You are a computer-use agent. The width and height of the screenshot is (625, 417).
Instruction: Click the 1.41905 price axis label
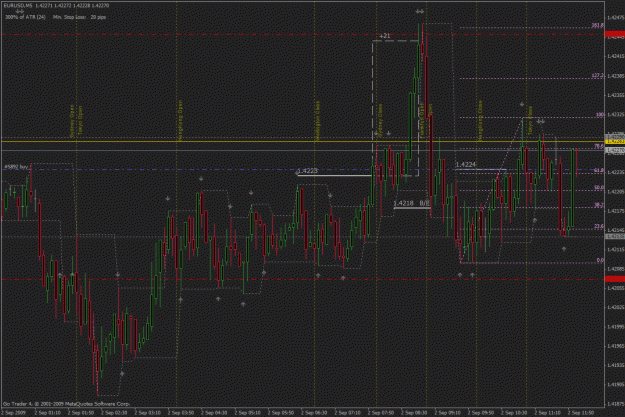pyautogui.click(x=616, y=385)
